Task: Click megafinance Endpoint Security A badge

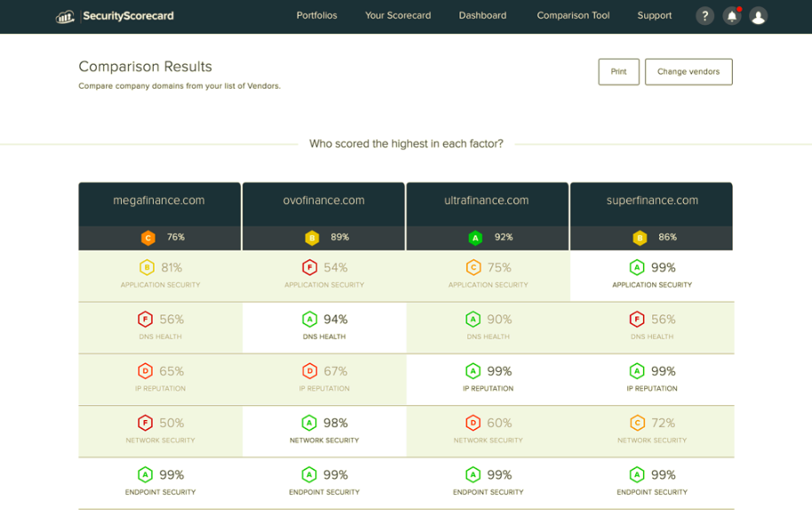Action: pyautogui.click(x=145, y=474)
